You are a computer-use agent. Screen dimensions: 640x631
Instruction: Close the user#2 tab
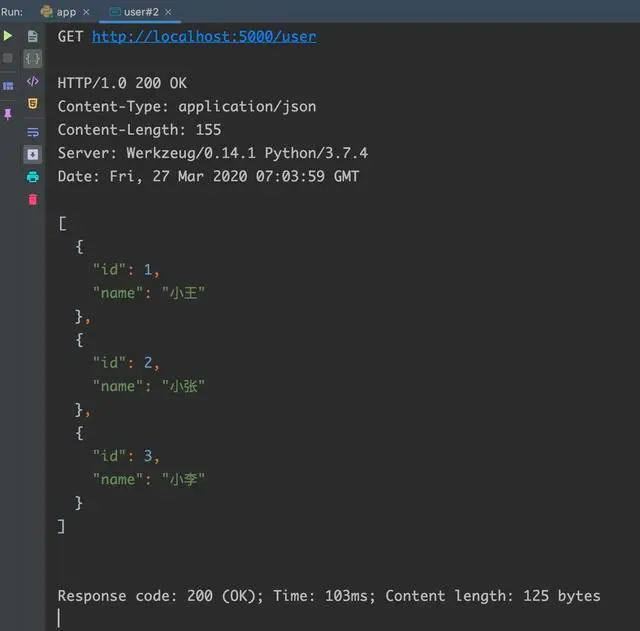[x=168, y=12]
